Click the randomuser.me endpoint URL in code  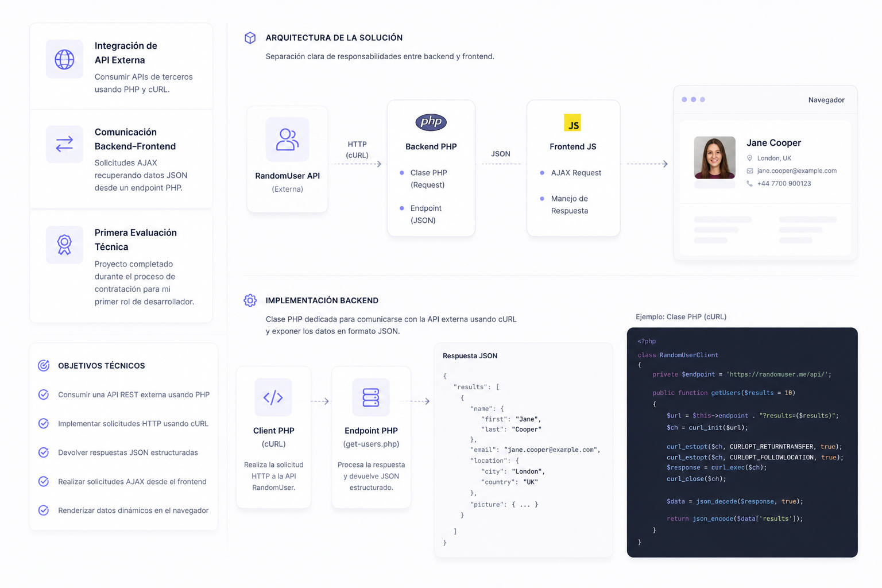pyautogui.click(x=779, y=374)
